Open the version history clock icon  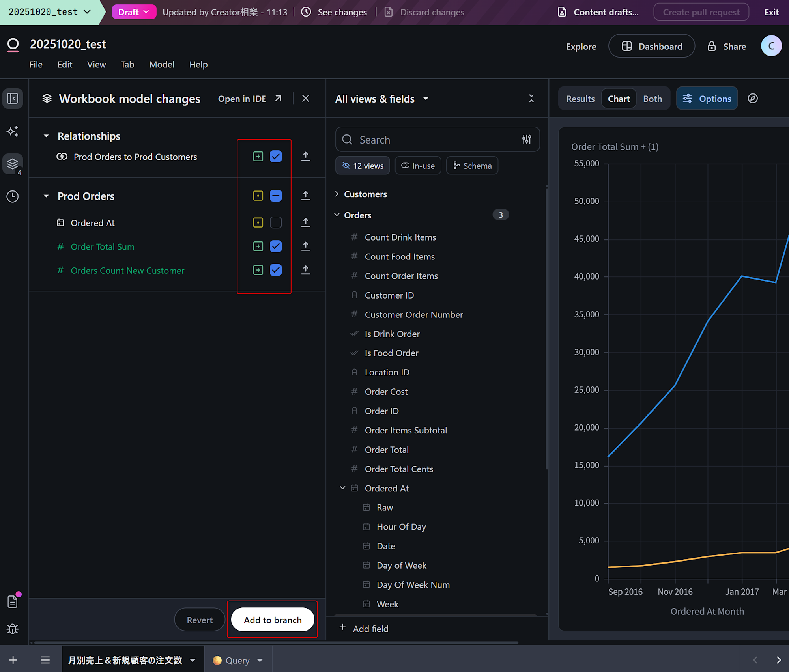pyautogui.click(x=13, y=196)
